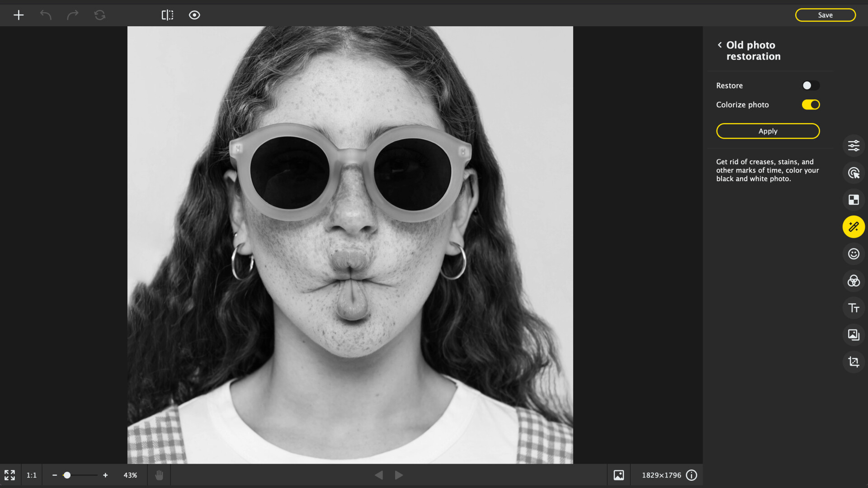Disable the Colorize photo toggle
The width and height of the screenshot is (868, 488).
811,105
